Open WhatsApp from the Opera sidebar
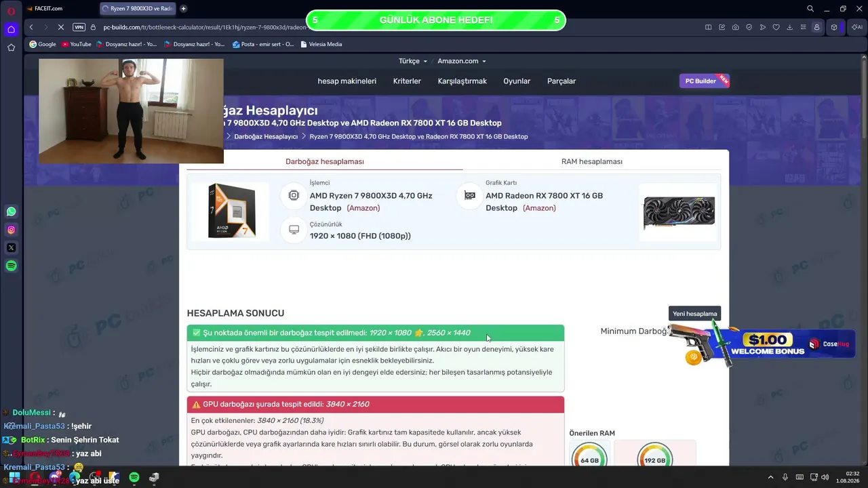 tap(11, 211)
